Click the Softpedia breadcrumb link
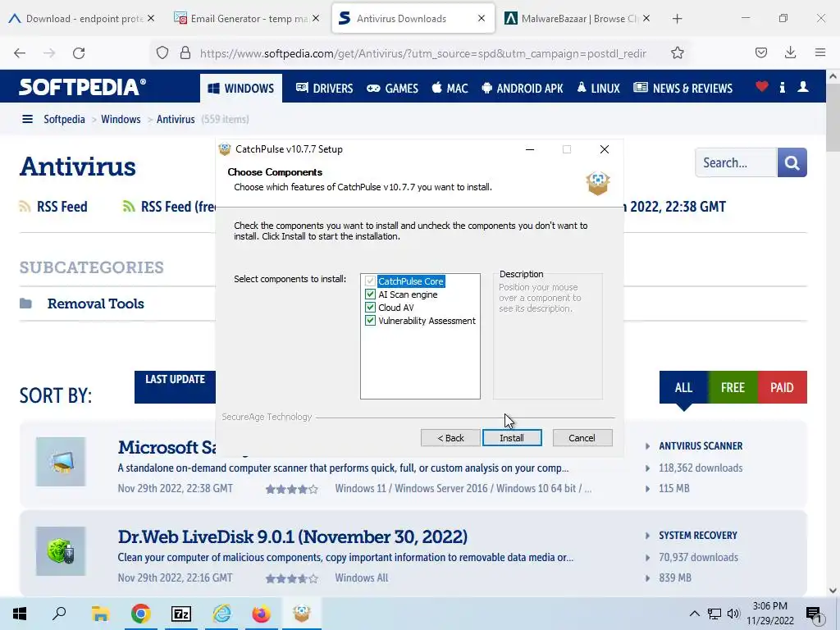 pos(64,119)
